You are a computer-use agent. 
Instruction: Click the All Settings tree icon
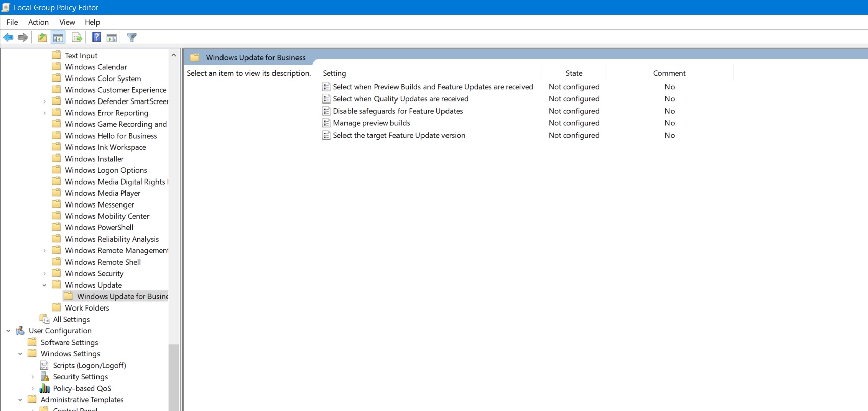pos(45,319)
